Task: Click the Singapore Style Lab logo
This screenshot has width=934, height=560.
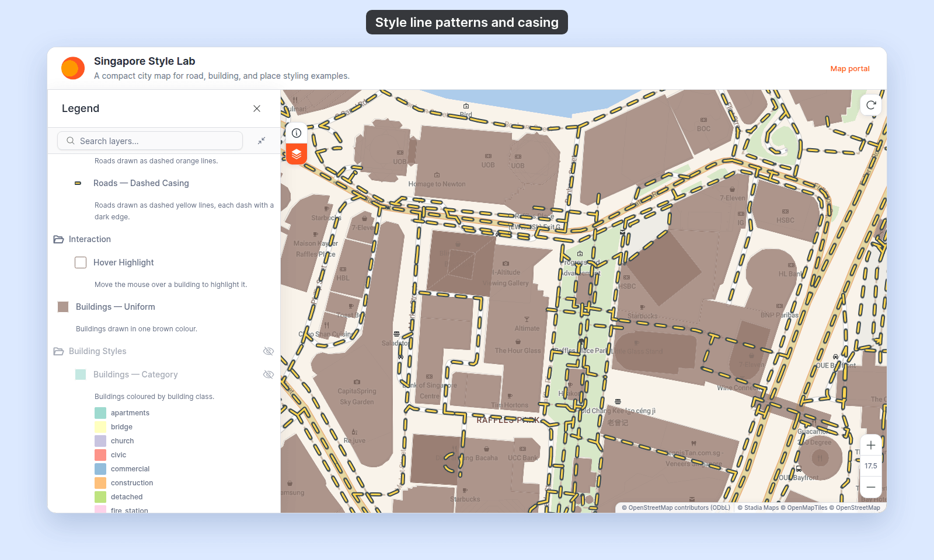Action: 73,68
